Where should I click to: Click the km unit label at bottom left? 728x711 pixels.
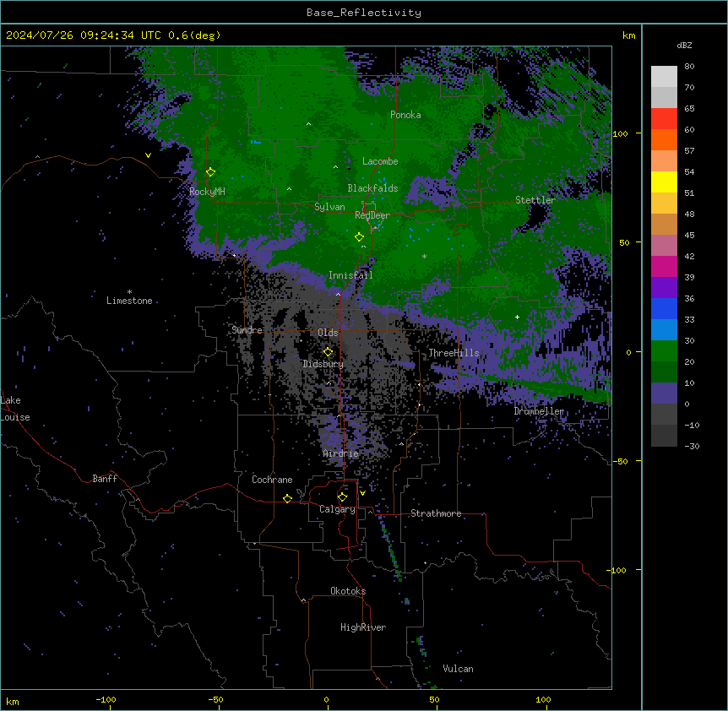pyautogui.click(x=13, y=701)
